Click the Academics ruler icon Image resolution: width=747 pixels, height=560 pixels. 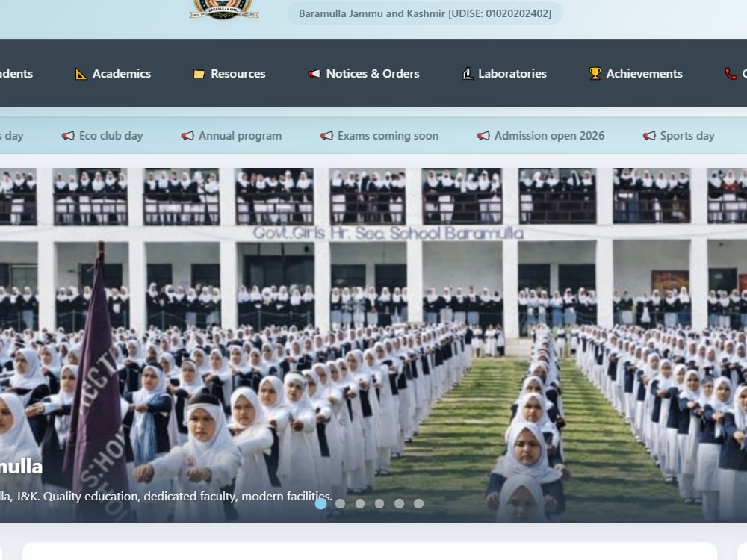pos(81,74)
